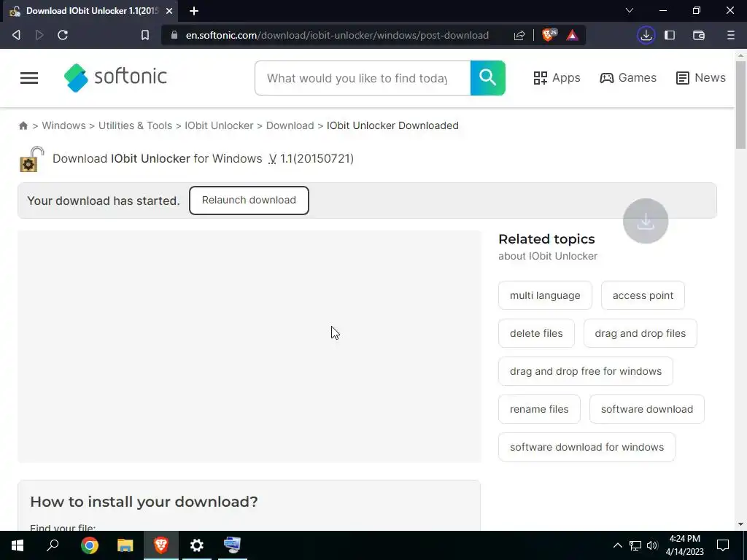Go back using the browser back arrow
747x560 pixels.
pos(16,35)
